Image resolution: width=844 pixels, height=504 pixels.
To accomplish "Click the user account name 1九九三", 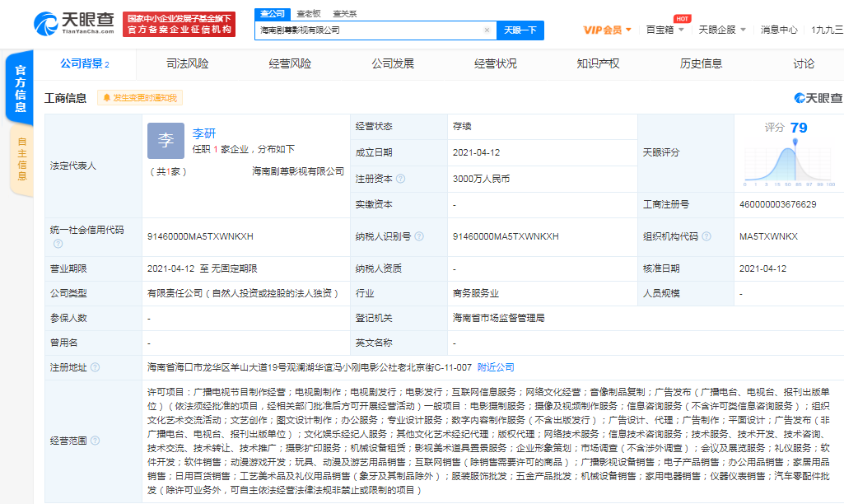I will pos(828,30).
